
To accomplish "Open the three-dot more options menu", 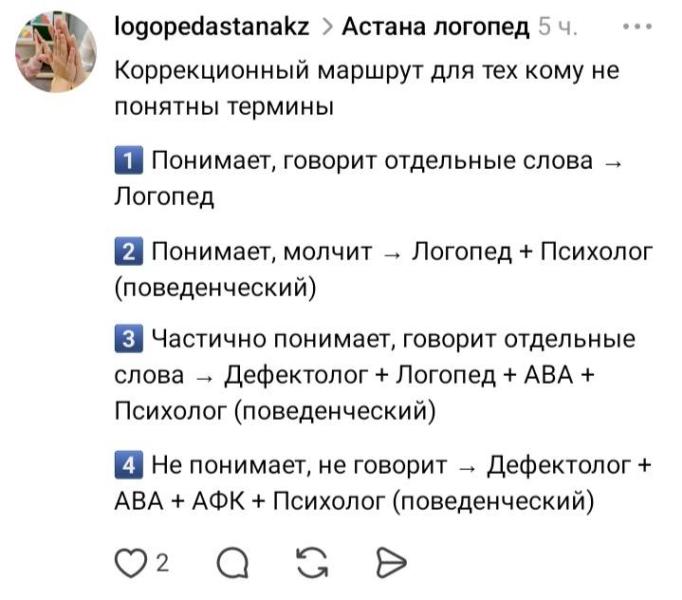I will tap(637, 27).
